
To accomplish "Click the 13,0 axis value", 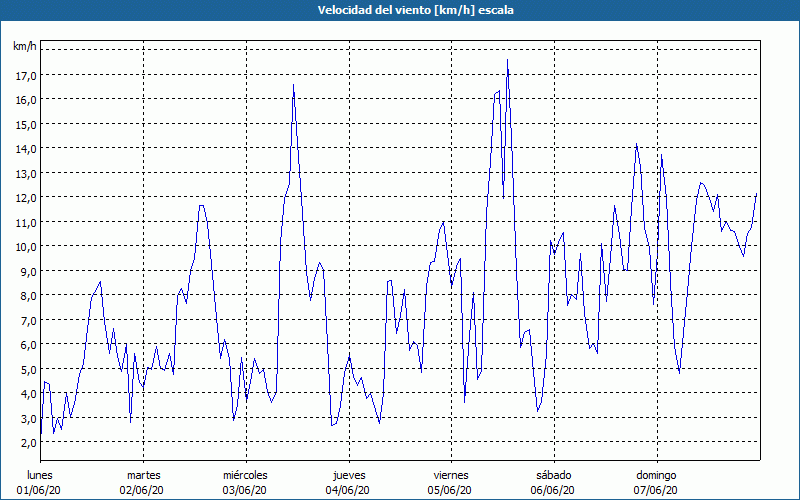I will click(26, 173).
